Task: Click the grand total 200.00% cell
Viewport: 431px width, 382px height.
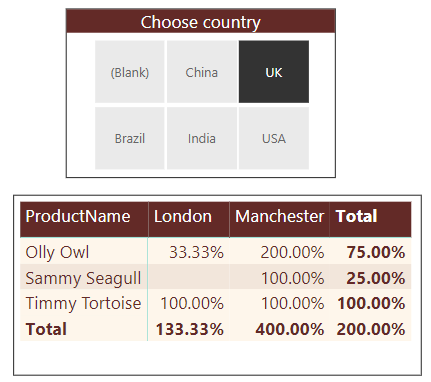Action: (x=371, y=329)
